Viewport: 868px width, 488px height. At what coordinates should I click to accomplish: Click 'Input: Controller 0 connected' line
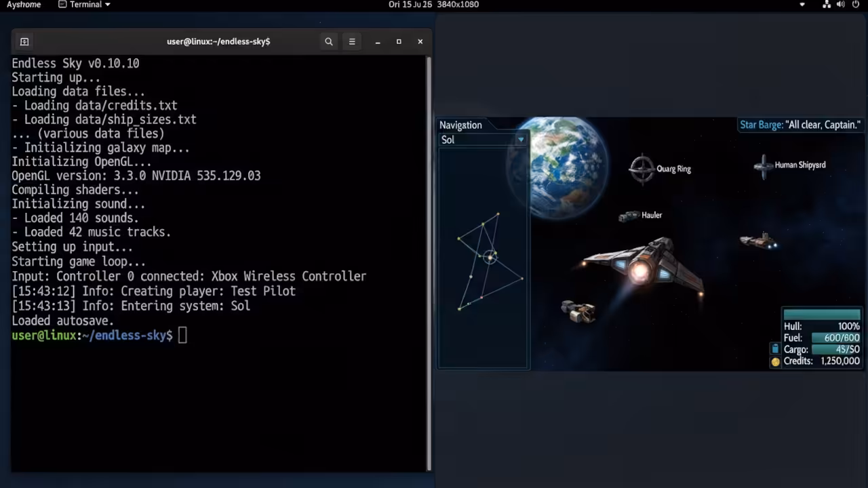pos(189,276)
